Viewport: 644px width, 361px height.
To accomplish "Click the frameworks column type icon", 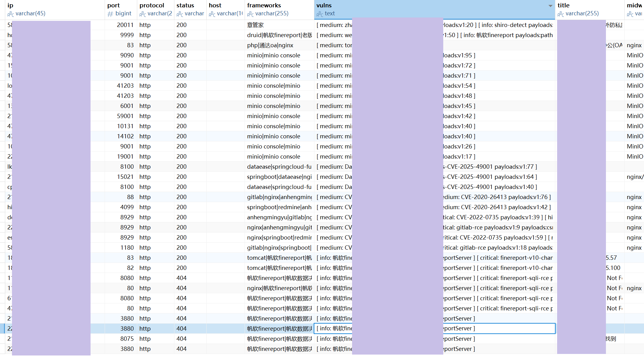I will [x=250, y=14].
